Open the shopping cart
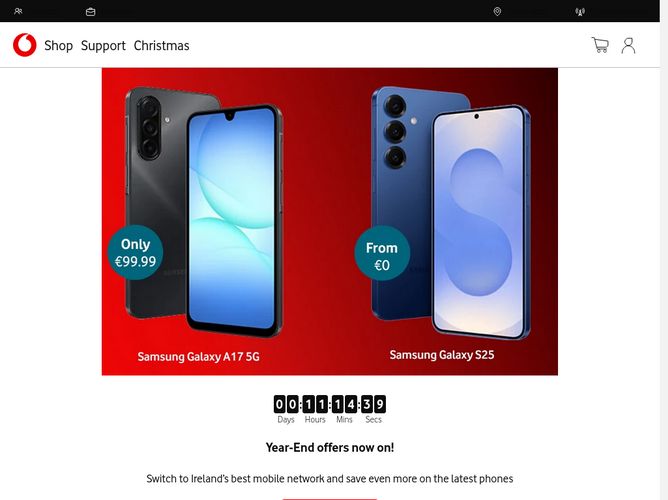 600,45
